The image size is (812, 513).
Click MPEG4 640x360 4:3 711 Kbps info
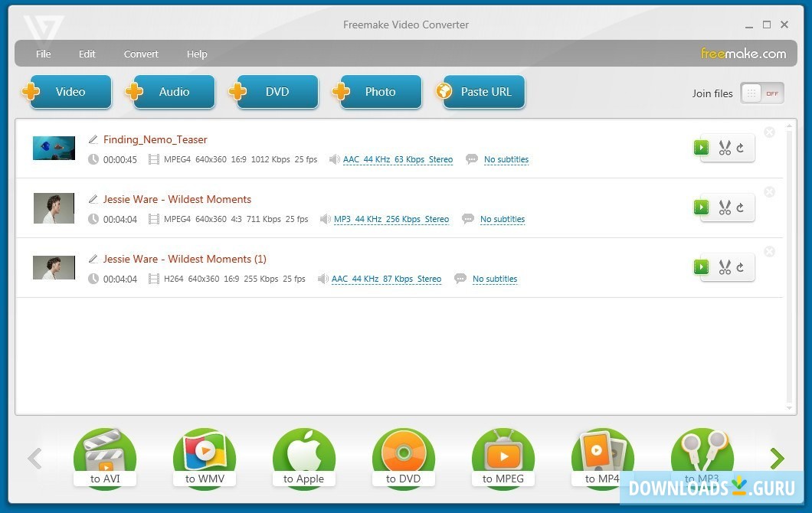(236, 219)
